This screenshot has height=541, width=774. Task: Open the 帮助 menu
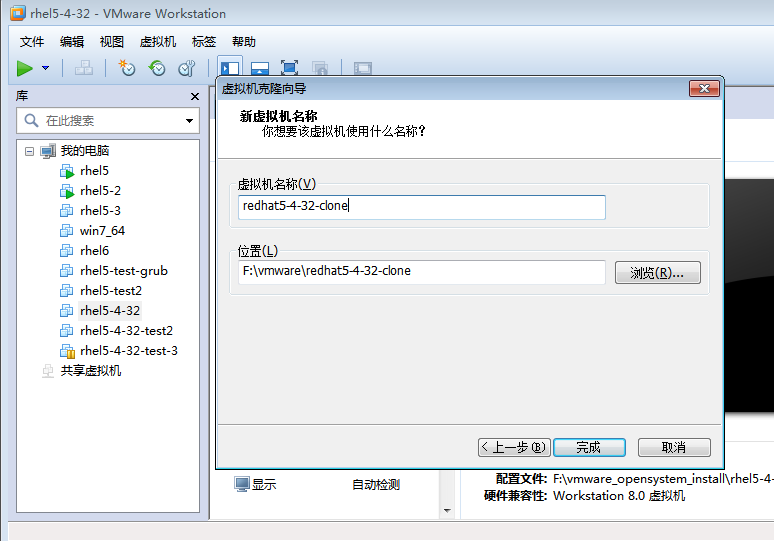(x=244, y=42)
